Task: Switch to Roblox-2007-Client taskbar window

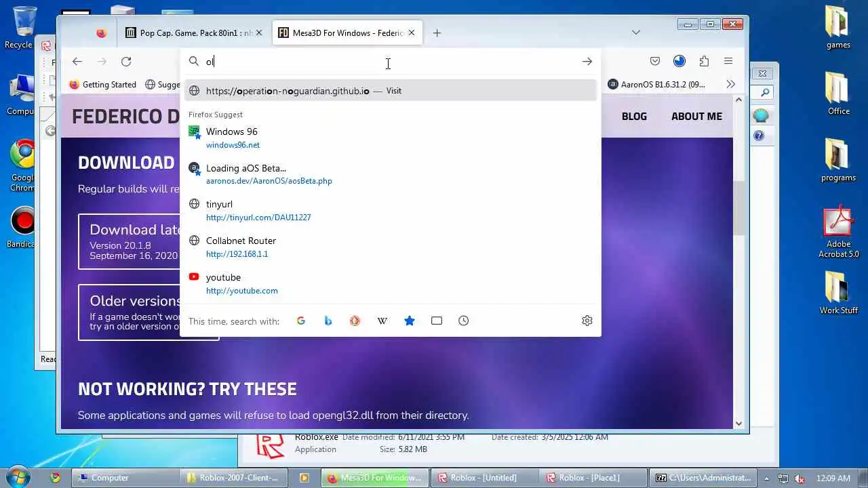Action: tap(234, 477)
